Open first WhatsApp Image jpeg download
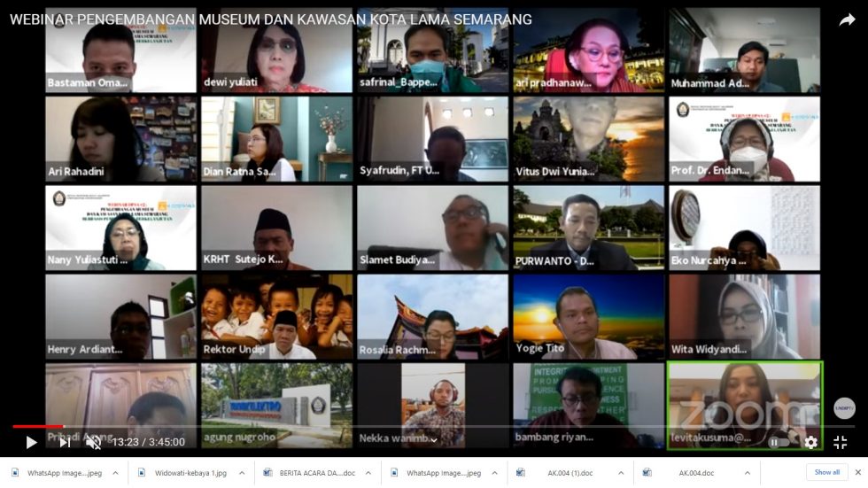 tap(59, 473)
